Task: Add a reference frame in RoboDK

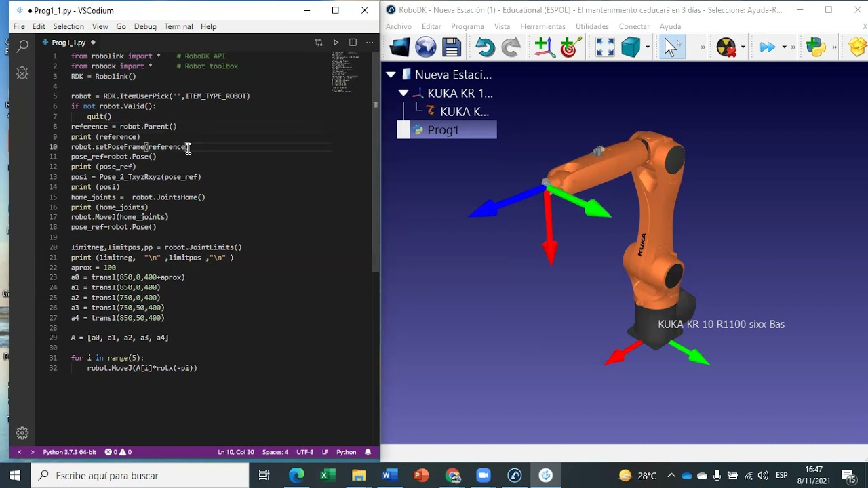Action: pyautogui.click(x=544, y=47)
